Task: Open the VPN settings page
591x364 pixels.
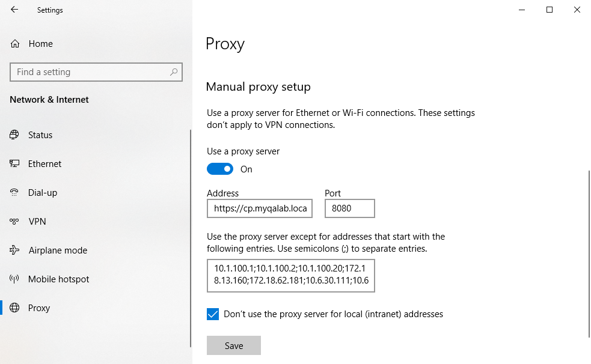Action: click(x=37, y=221)
